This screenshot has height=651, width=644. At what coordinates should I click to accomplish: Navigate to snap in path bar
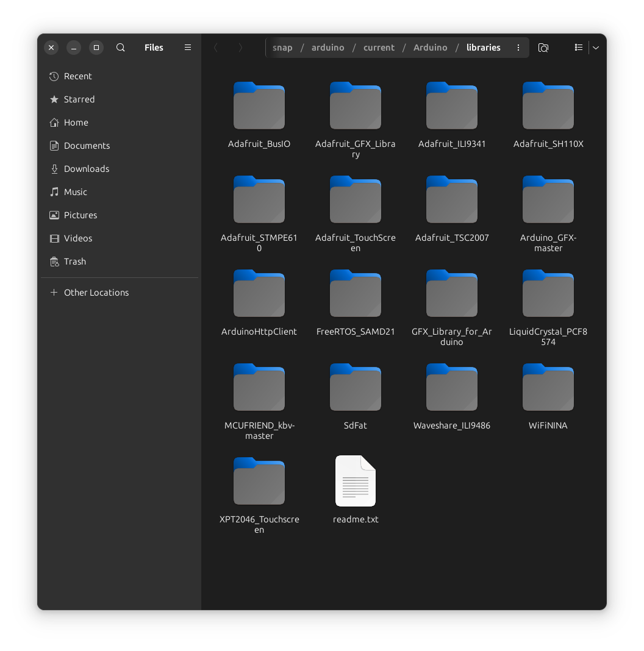click(282, 48)
